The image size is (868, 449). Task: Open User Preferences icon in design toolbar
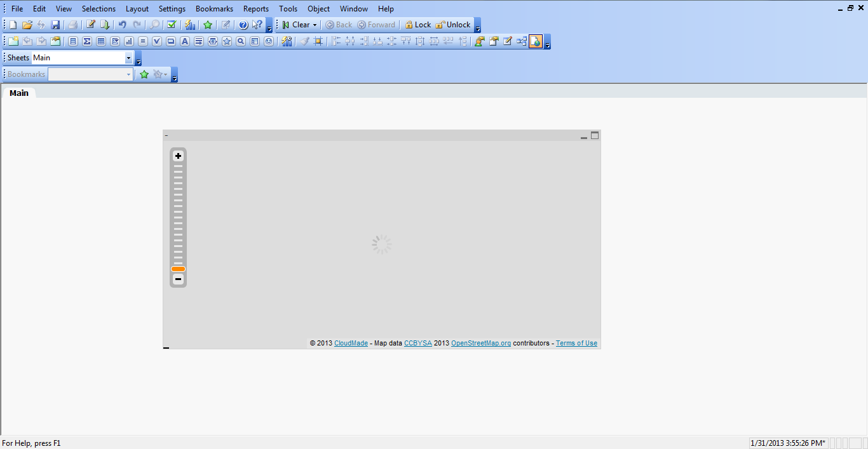pos(479,41)
